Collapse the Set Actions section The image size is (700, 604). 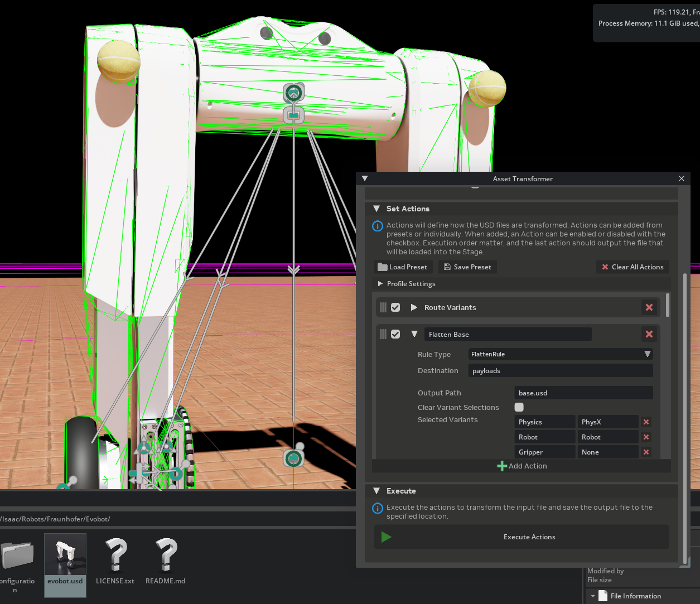pyautogui.click(x=376, y=209)
